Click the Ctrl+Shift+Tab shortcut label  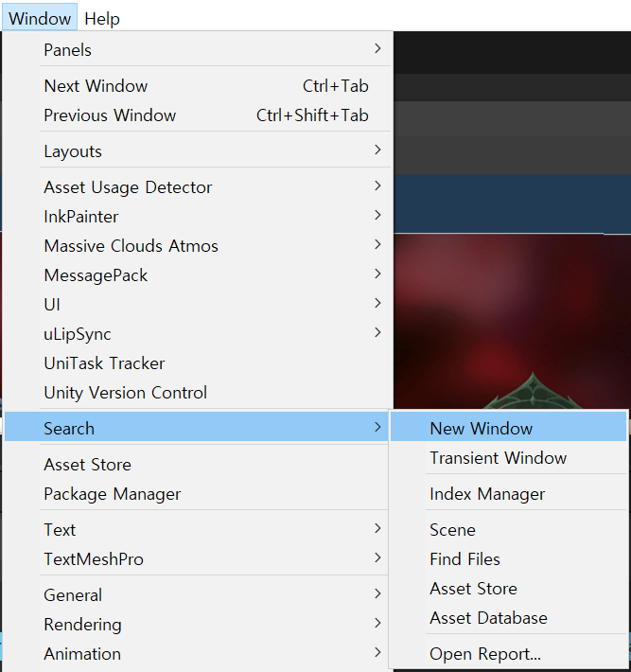[x=312, y=115]
